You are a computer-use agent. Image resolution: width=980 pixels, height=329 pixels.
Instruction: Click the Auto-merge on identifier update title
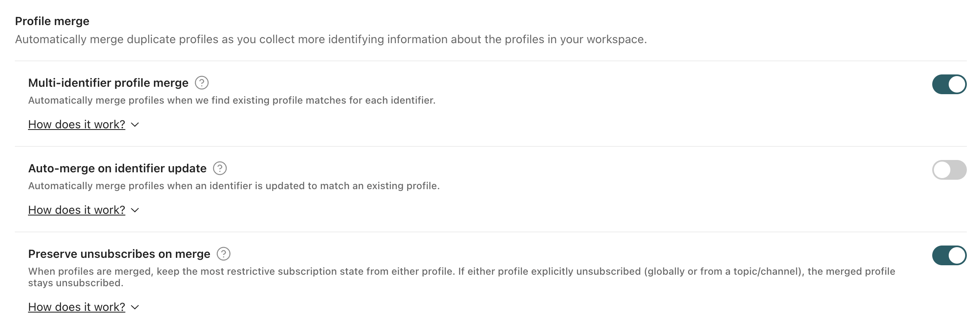(117, 169)
